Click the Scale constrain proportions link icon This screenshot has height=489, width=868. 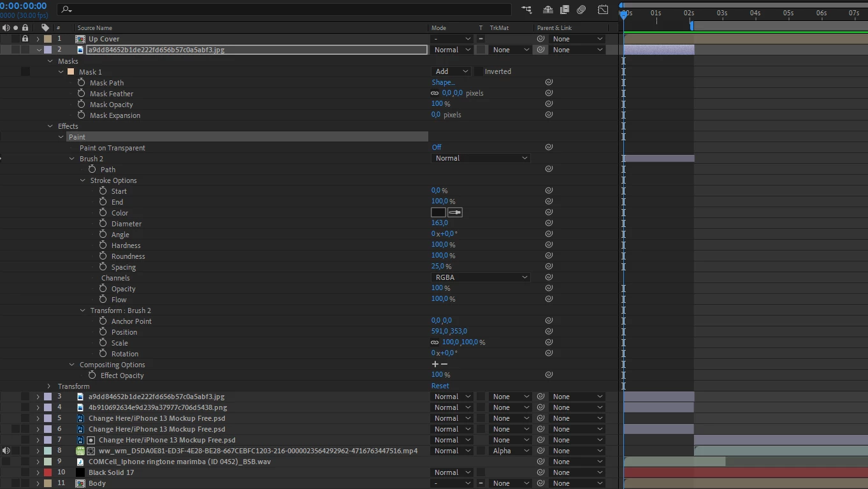[x=435, y=342]
